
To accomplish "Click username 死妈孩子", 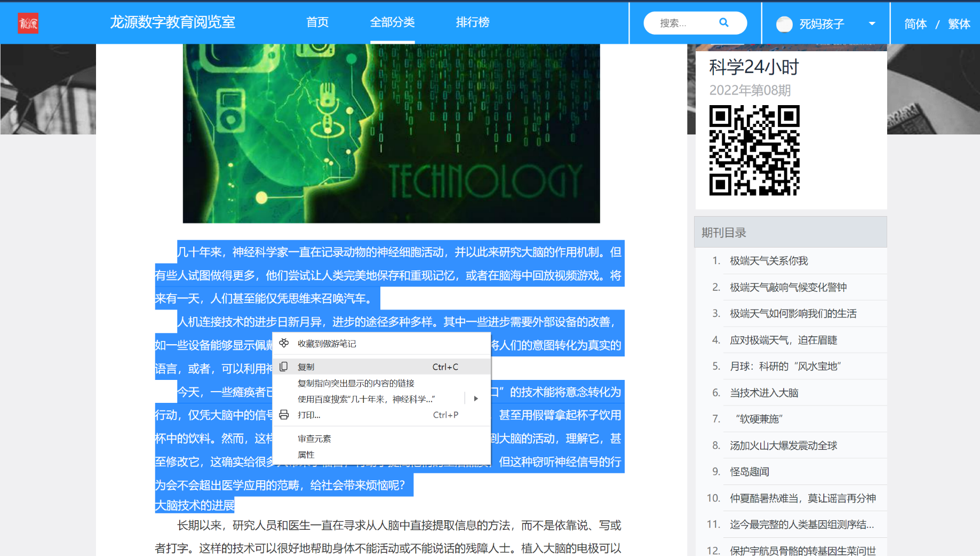I will tap(822, 24).
